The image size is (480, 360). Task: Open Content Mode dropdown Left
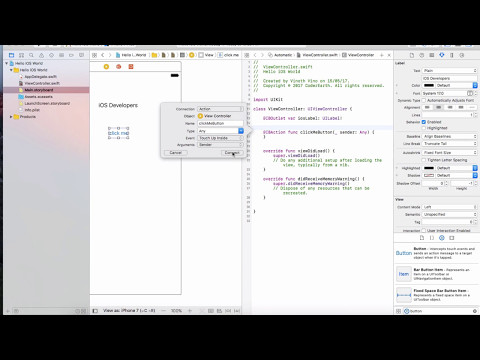[450, 207]
